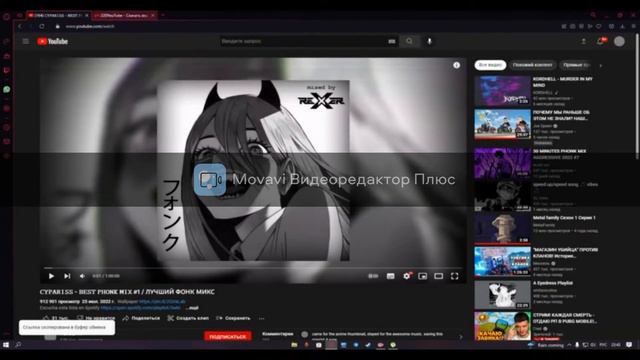This screenshot has height=360, width=640.
Task: Select the second filter chip
Action: coord(532,65)
